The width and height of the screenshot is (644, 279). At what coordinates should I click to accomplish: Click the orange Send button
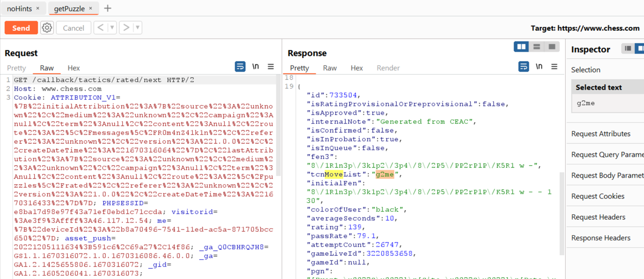[21, 28]
